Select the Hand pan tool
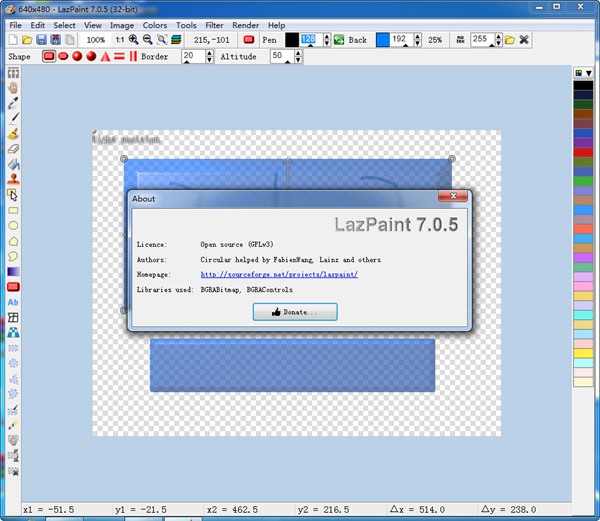Image resolution: width=600 pixels, height=521 pixels. click(14, 87)
